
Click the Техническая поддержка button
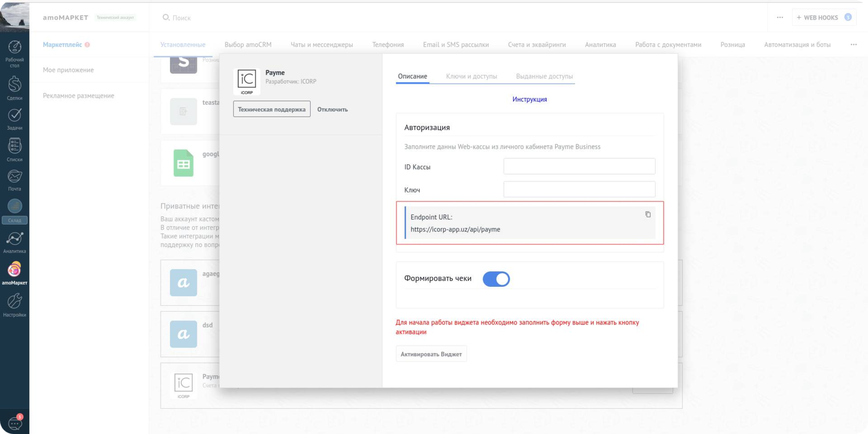tap(271, 109)
